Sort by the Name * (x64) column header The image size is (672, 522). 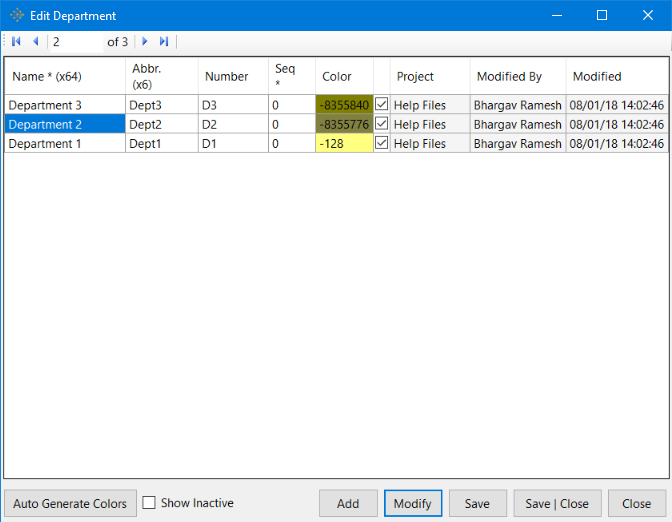coord(65,76)
